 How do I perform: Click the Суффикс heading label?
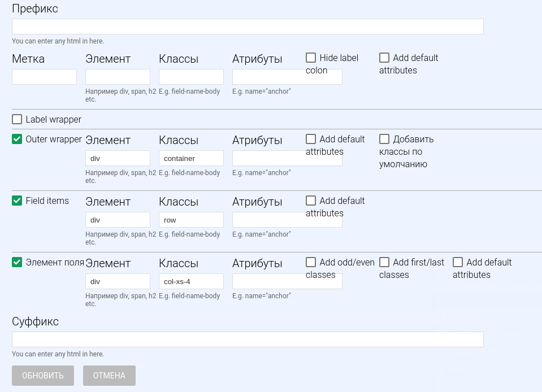(x=35, y=321)
